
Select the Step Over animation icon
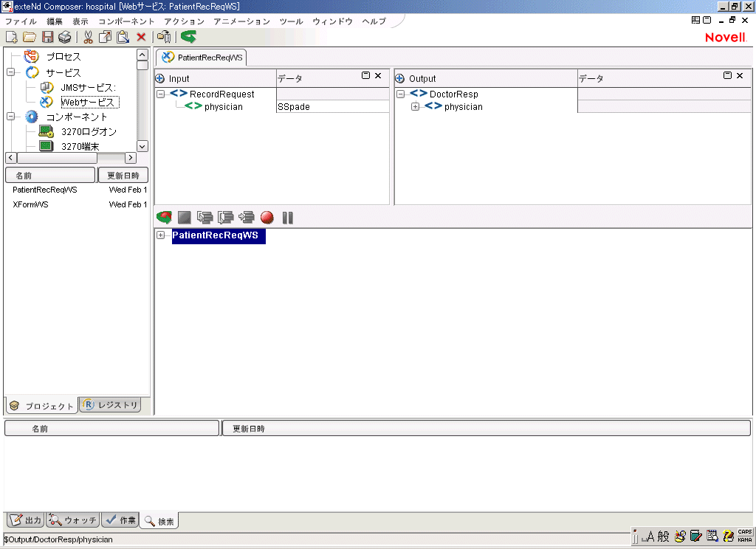tap(226, 217)
